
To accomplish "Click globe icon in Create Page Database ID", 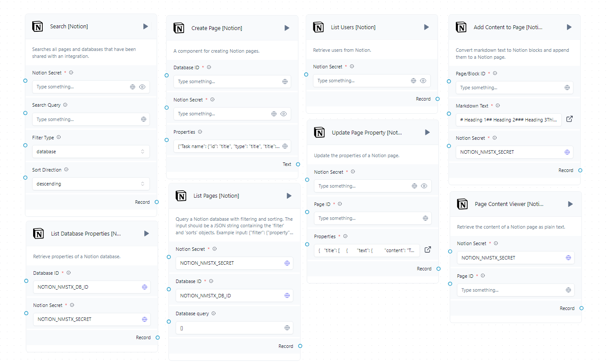I will tap(285, 81).
